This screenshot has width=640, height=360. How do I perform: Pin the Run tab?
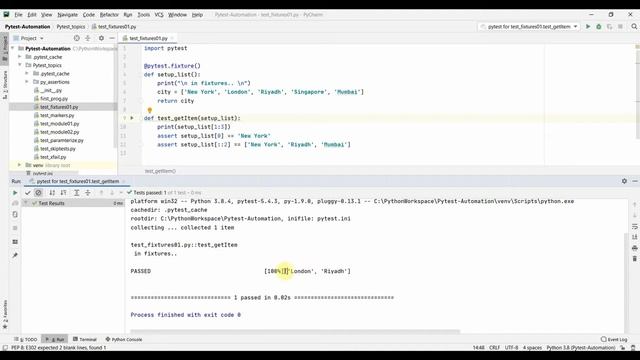tap(15, 256)
